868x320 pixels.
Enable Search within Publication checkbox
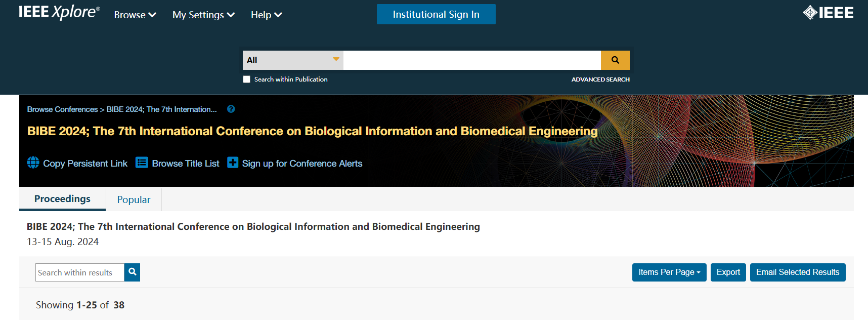[247, 79]
